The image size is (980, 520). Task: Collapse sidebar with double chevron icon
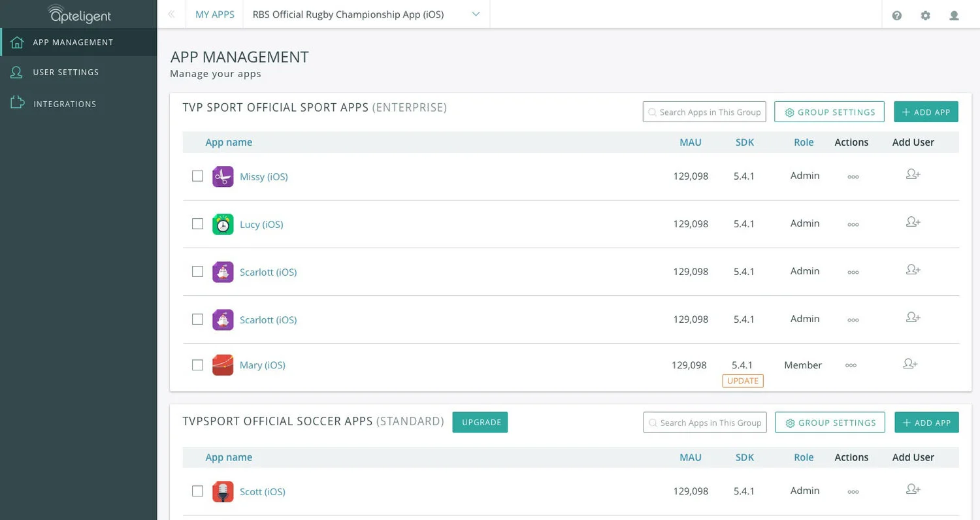click(171, 14)
